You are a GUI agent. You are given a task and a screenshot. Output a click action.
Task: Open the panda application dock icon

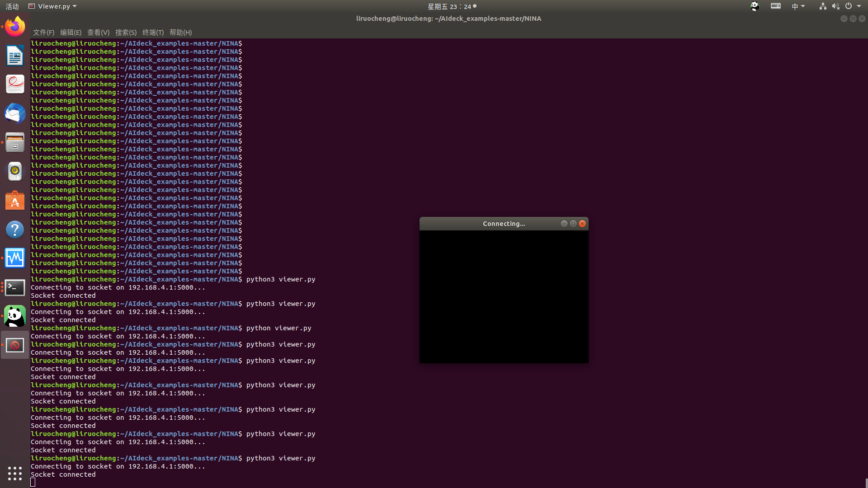pos(15,316)
